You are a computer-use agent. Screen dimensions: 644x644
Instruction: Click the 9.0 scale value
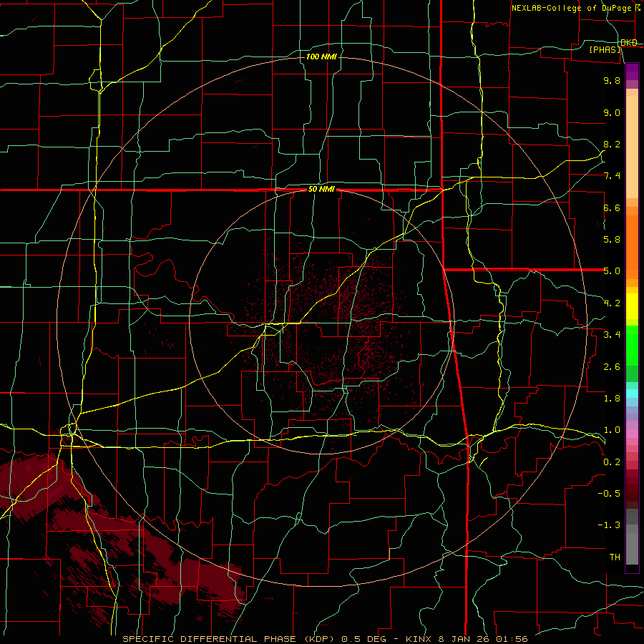pyautogui.click(x=612, y=112)
